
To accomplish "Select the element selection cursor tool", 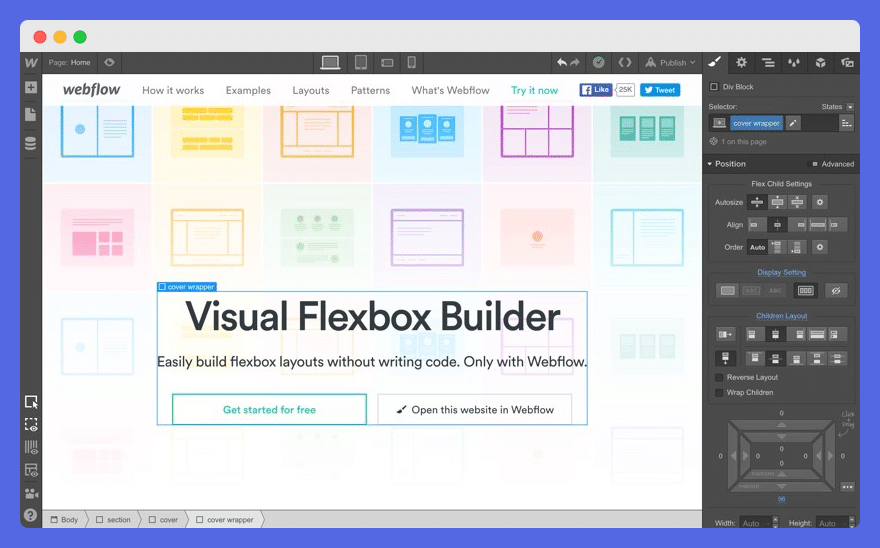I will point(31,402).
